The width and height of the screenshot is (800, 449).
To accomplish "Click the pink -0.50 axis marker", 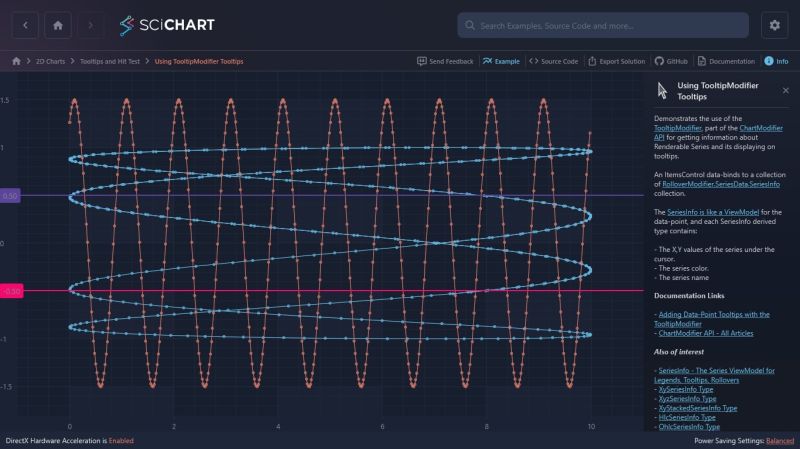I will [x=11, y=291].
